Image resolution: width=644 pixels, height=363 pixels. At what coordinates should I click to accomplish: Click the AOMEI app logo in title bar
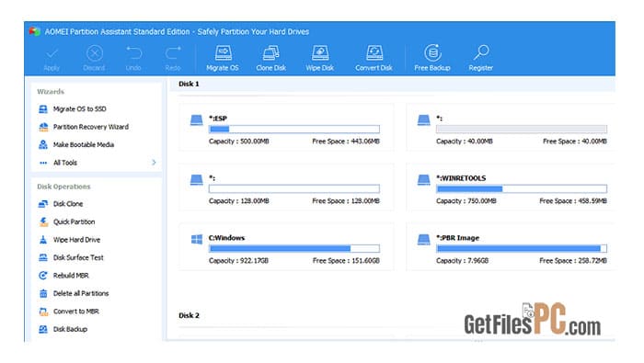[35, 31]
